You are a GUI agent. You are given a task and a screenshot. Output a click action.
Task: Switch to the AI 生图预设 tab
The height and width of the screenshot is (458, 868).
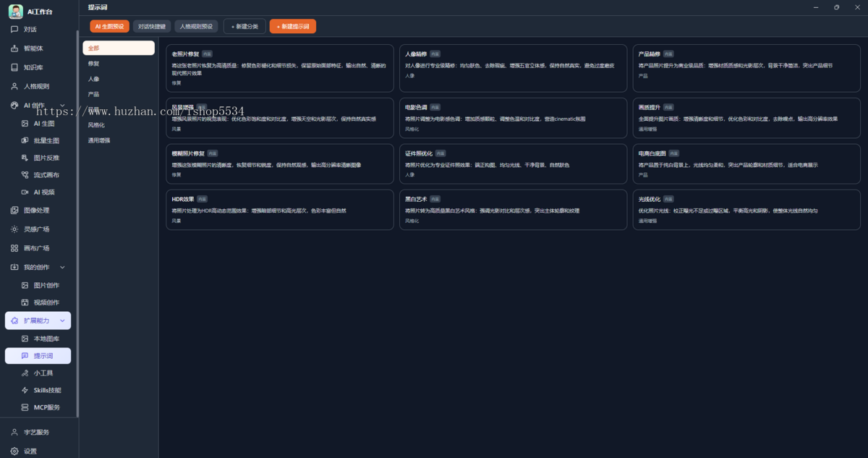pos(110,27)
